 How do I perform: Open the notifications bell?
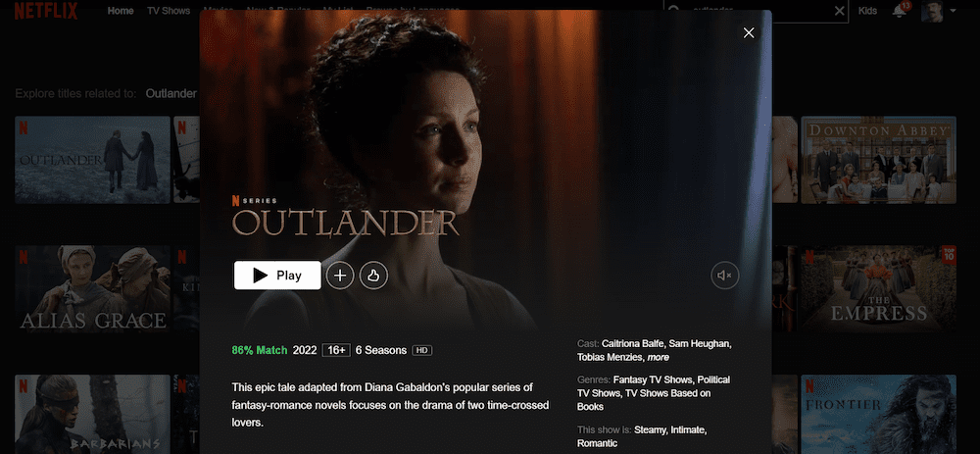pyautogui.click(x=900, y=11)
